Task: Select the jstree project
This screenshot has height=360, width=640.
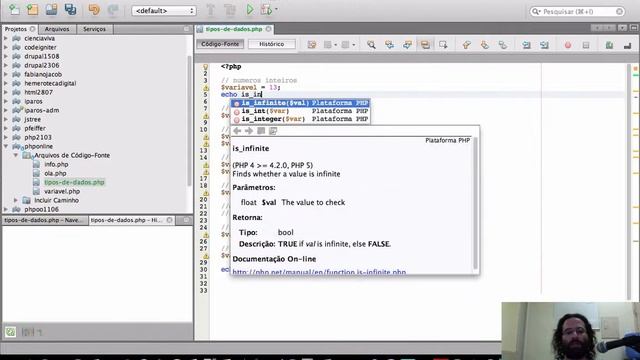Action: (32, 119)
